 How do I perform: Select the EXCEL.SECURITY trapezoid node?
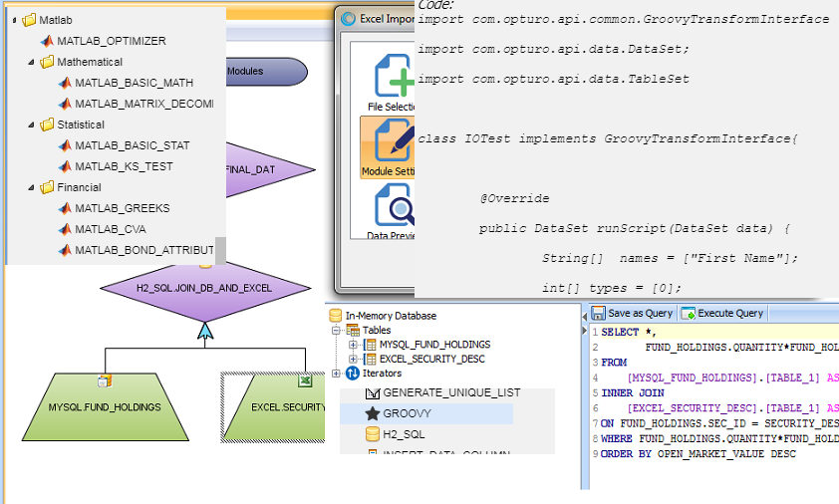point(274,407)
